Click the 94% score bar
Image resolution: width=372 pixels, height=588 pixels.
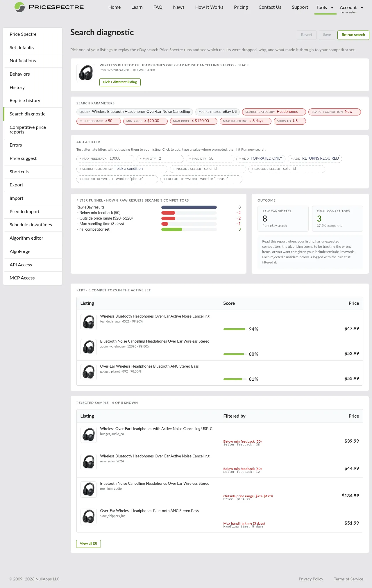click(234, 329)
